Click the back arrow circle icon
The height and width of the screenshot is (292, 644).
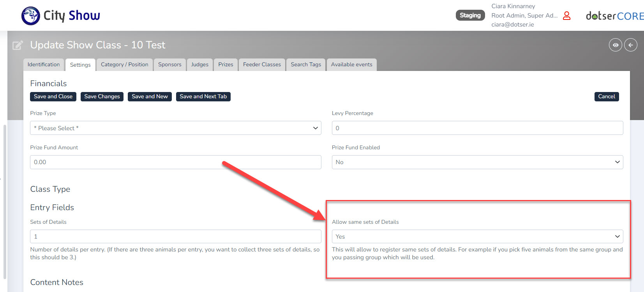pyautogui.click(x=631, y=45)
